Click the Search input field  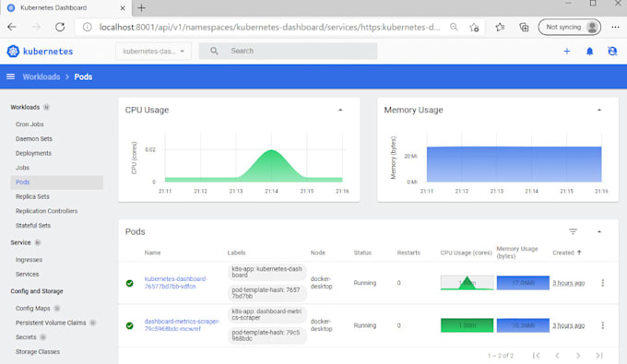point(288,51)
